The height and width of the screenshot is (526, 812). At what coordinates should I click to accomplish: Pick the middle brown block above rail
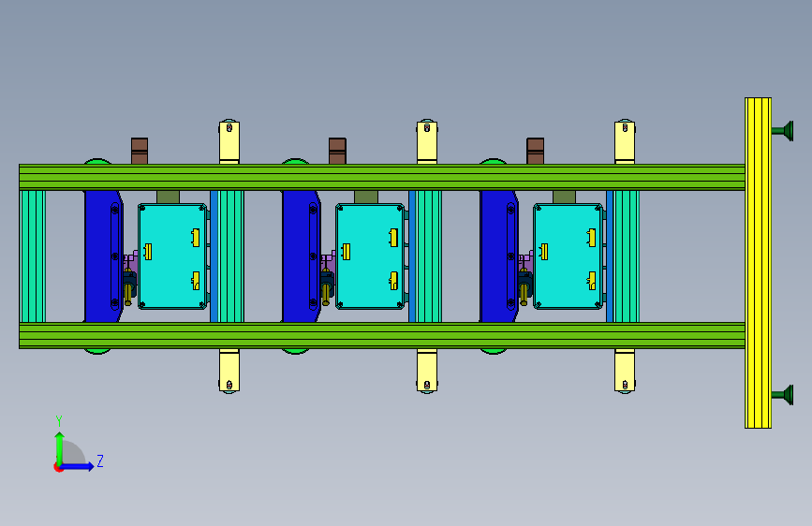click(337, 152)
